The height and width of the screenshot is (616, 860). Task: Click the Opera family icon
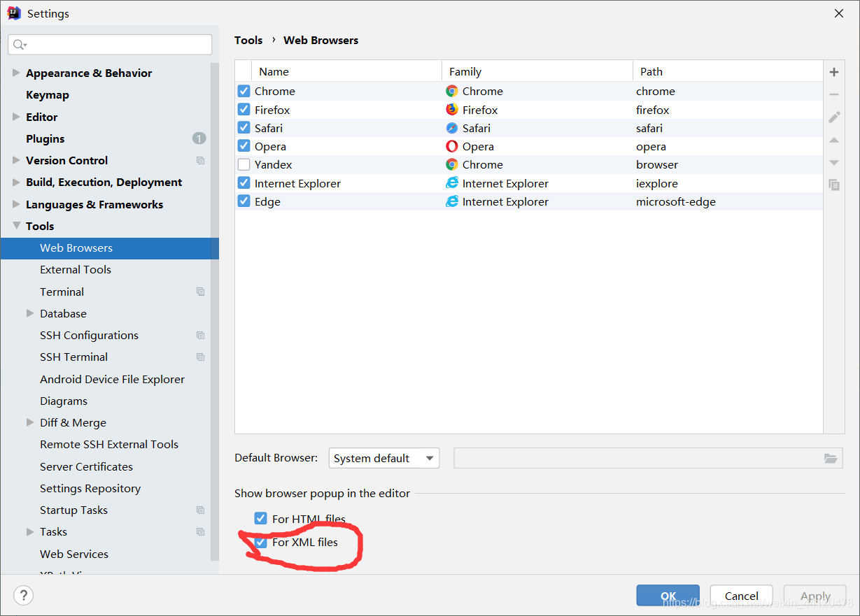click(x=452, y=146)
